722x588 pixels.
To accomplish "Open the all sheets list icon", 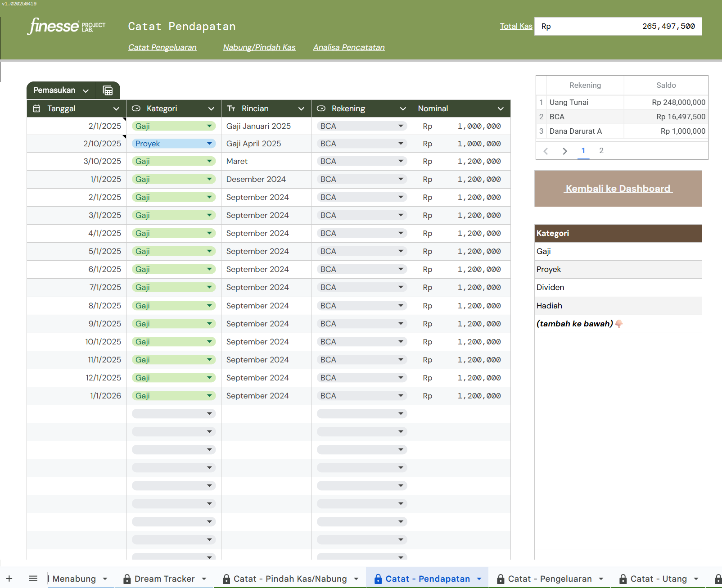I will [33, 579].
